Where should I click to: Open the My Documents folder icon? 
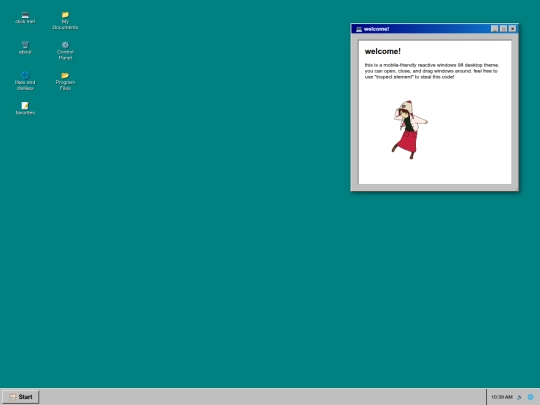[x=65, y=21]
